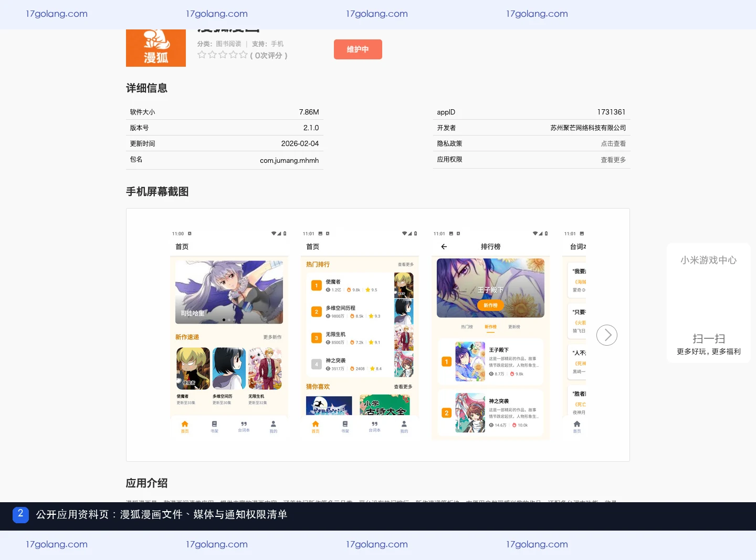Open 点击查看 privacy policy link

coord(613,143)
